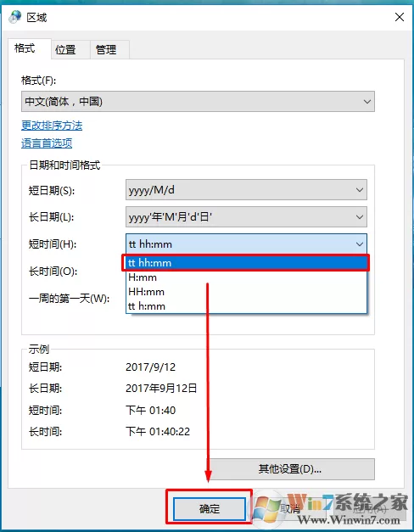Expand the 长日期 format dropdown
The height and width of the screenshot is (532, 414).
246,217
